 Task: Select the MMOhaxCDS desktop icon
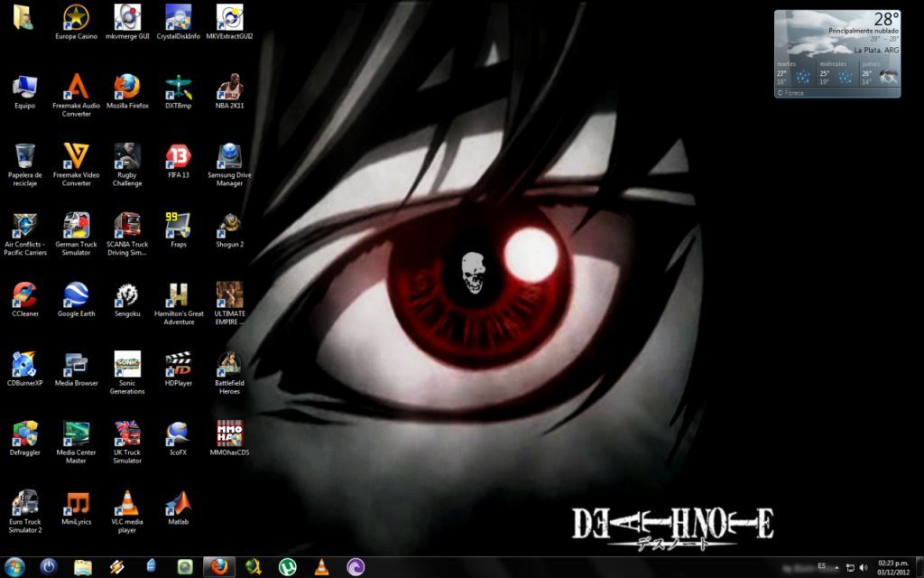pos(229,438)
